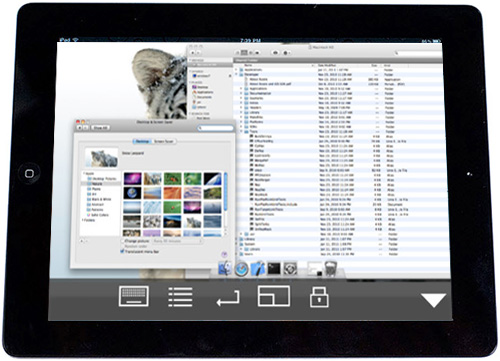Image resolution: width=500 pixels, height=361 pixels.
Task: Switch Finder to list view
Action: 244,53
